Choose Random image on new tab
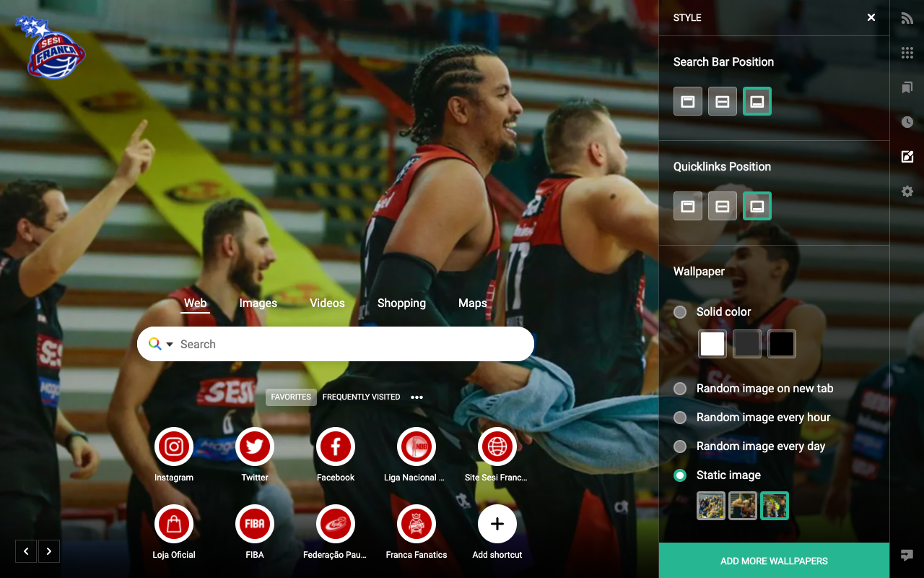 [x=680, y=389]
